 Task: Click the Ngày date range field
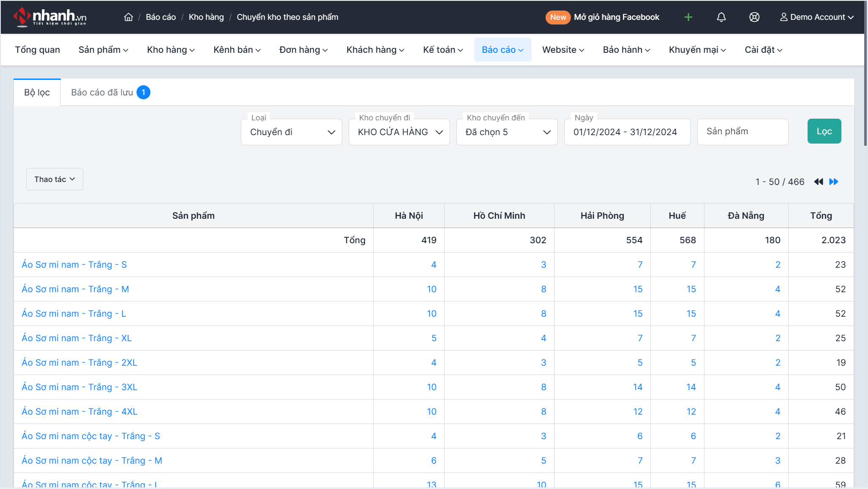(x=627, y=132)
